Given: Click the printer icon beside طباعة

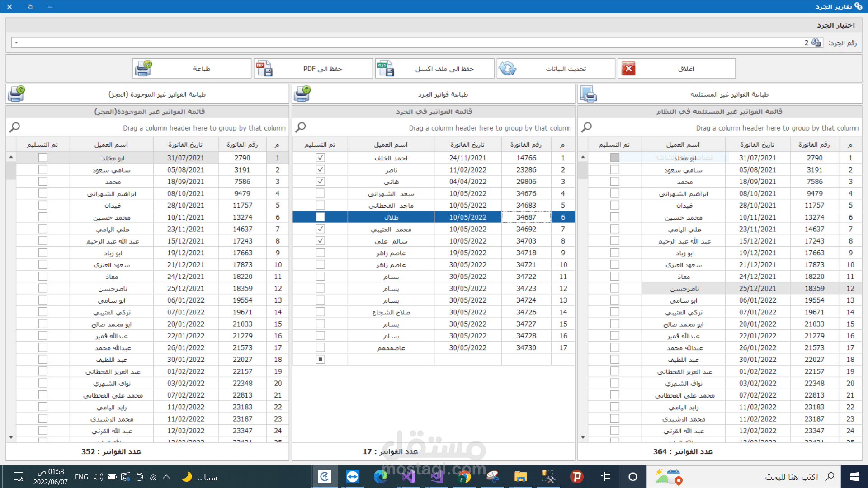Looking at the screenshot, I should pyautogui.click(x=144, y=69).
